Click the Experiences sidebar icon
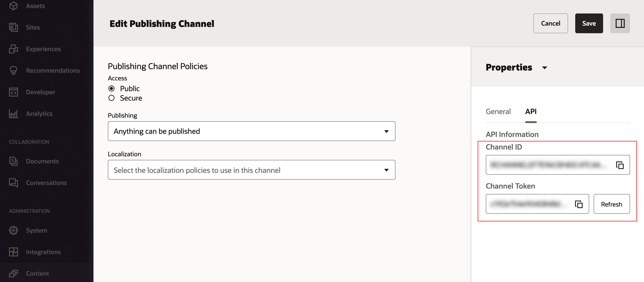The image size is (644, 282). point(13,49)
